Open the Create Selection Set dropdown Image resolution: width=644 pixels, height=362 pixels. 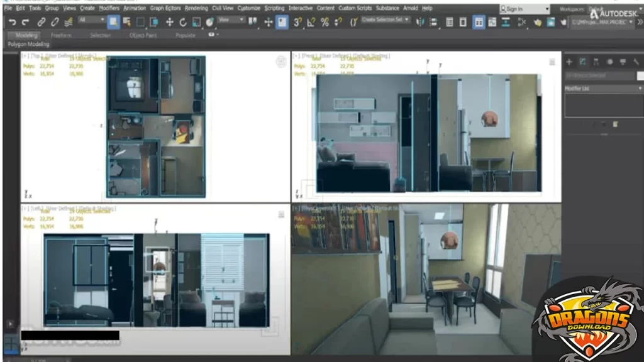[x=386, y=20]
